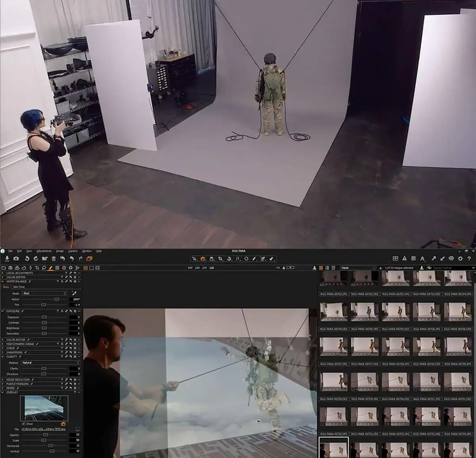This screenshot has width=476, height=458.
Task: Expand the Local Adjustments panel
Action: [3, 273]
